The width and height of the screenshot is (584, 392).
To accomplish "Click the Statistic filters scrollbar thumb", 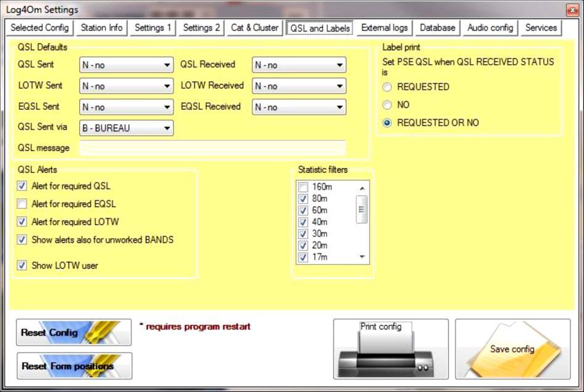I will click(x=362, y=209).
